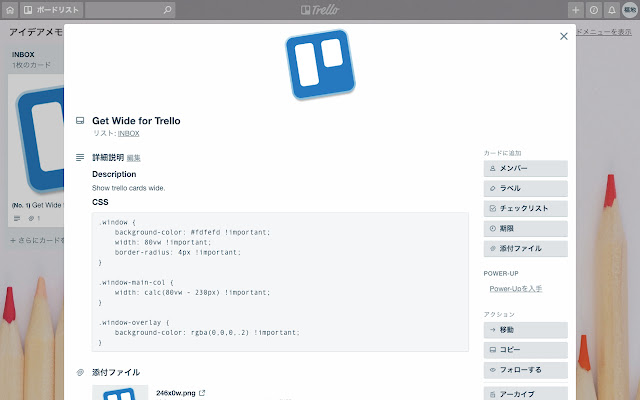Click the card title Get Wide for Trello
The height and width of the screenshot is (400, 640).
(x=136, y=121)
